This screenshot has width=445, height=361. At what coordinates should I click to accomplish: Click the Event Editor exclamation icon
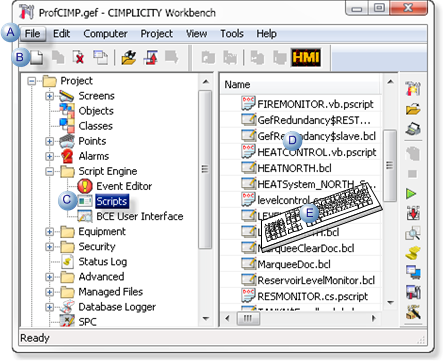pos(85,186)
